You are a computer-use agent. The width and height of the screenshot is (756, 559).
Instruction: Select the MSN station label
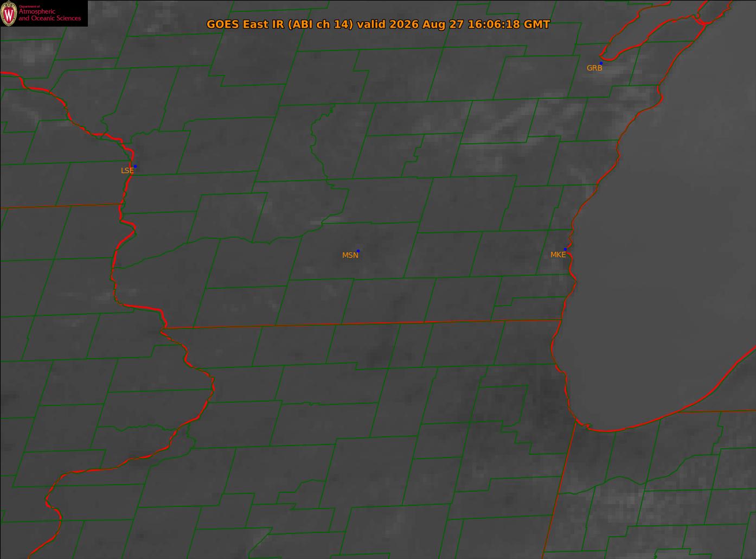[350, 255]
